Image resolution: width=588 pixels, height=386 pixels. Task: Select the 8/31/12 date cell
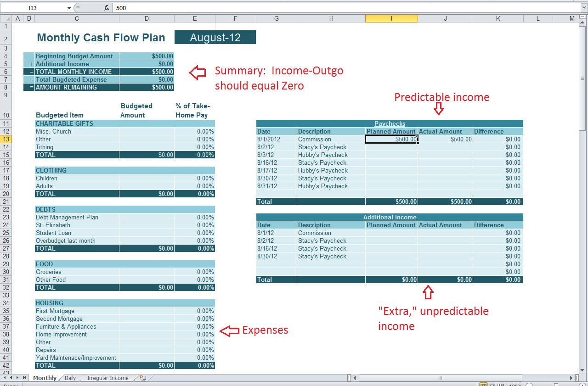point(277,186)
